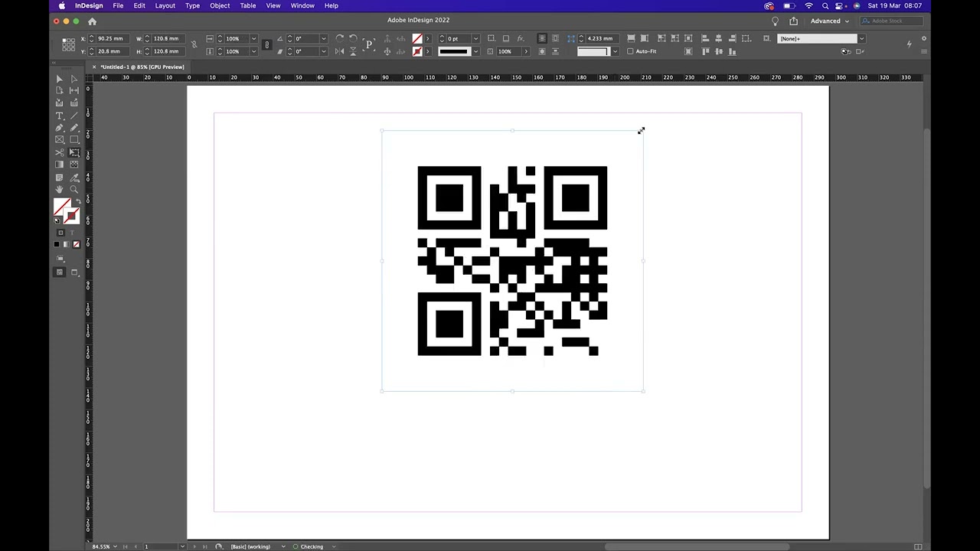Screen dimensions: 980x551
Task: Open stroke style dropdown
Action: (475, 51)
